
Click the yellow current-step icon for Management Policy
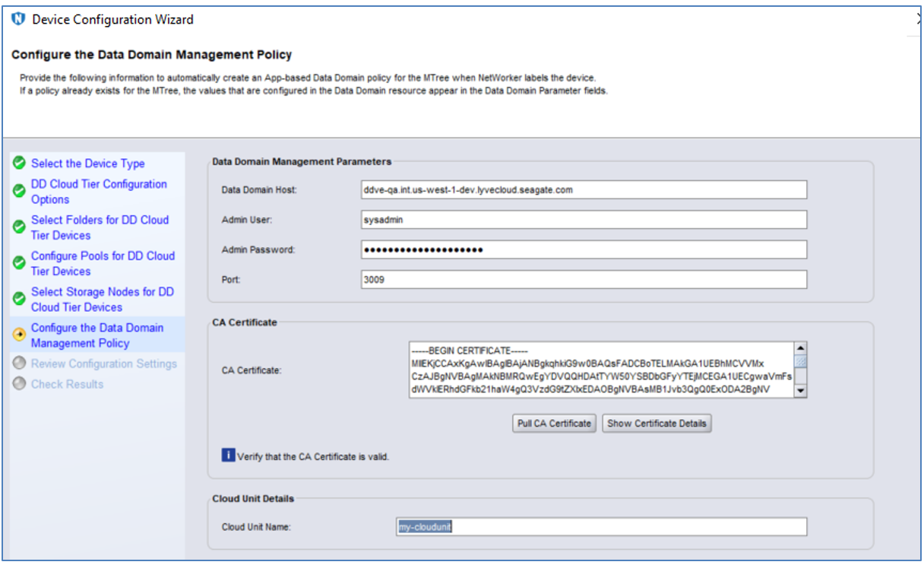click(19, 335)
